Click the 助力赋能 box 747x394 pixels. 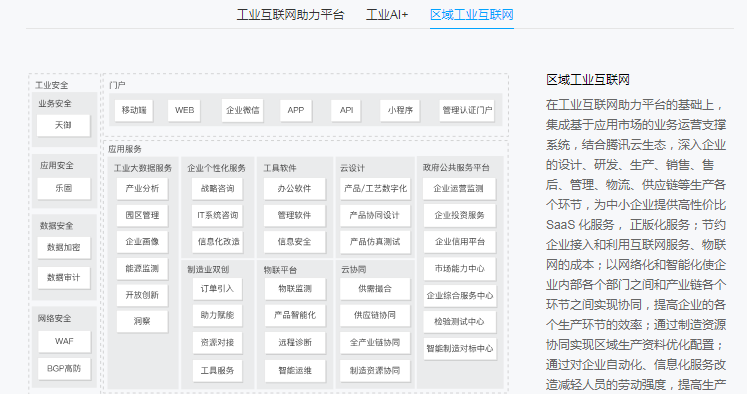click(x=217, y=315)
